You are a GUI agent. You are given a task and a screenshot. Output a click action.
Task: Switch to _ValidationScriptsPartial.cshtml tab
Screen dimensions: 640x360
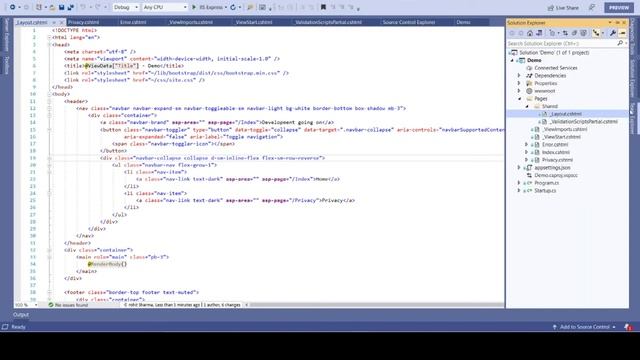pos(328,22)
